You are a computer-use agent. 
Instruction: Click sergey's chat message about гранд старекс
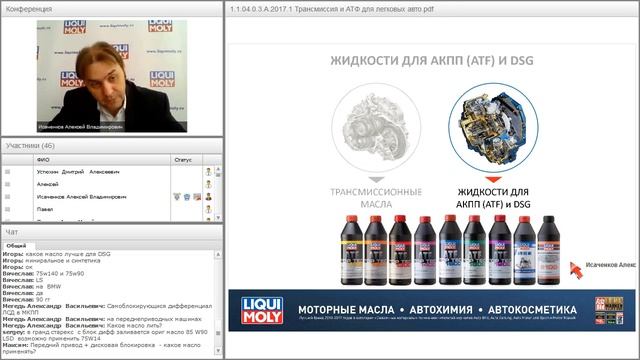tap(105, 336)
